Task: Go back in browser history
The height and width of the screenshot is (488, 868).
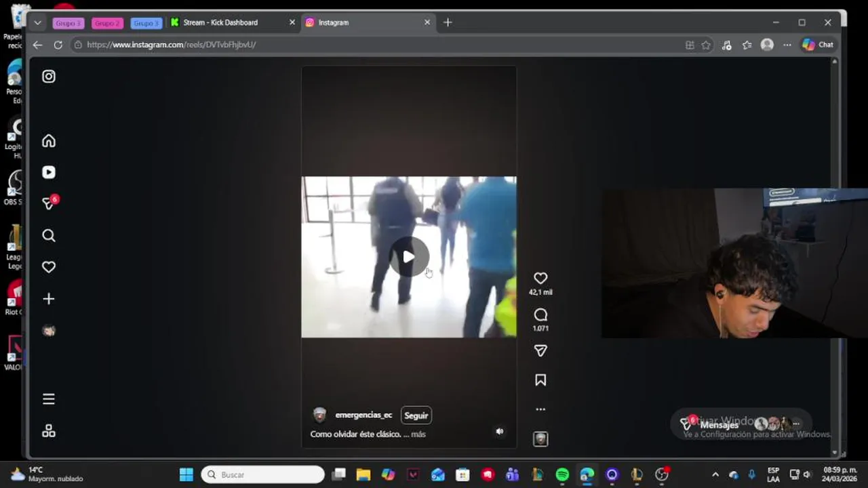Action: tap(38, 45)
